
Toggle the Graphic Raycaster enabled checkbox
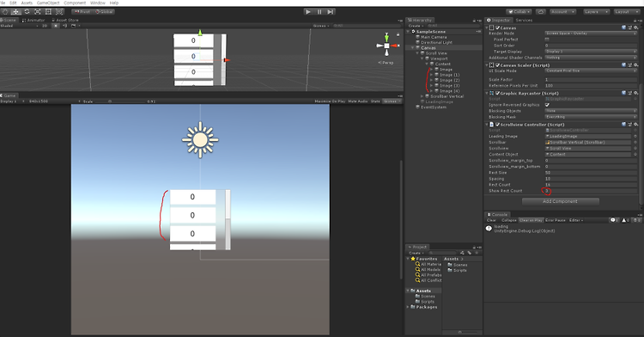[498, 94]
